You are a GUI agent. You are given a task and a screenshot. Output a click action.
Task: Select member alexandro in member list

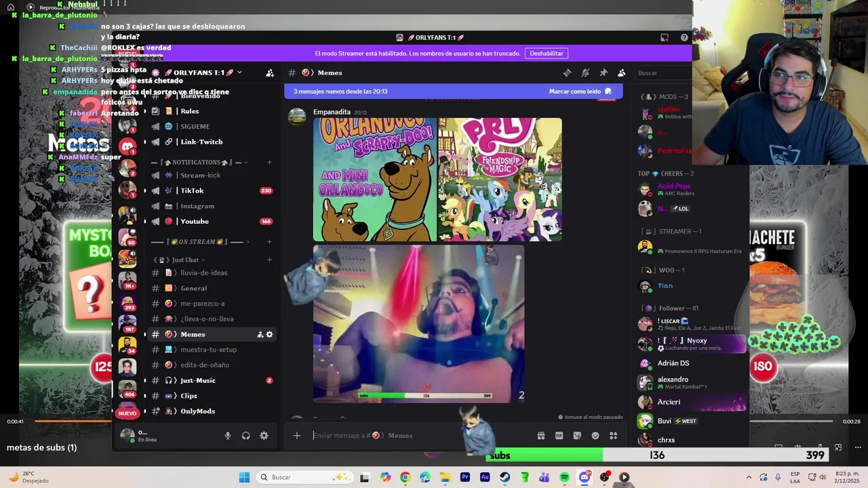tap(692, 382)
